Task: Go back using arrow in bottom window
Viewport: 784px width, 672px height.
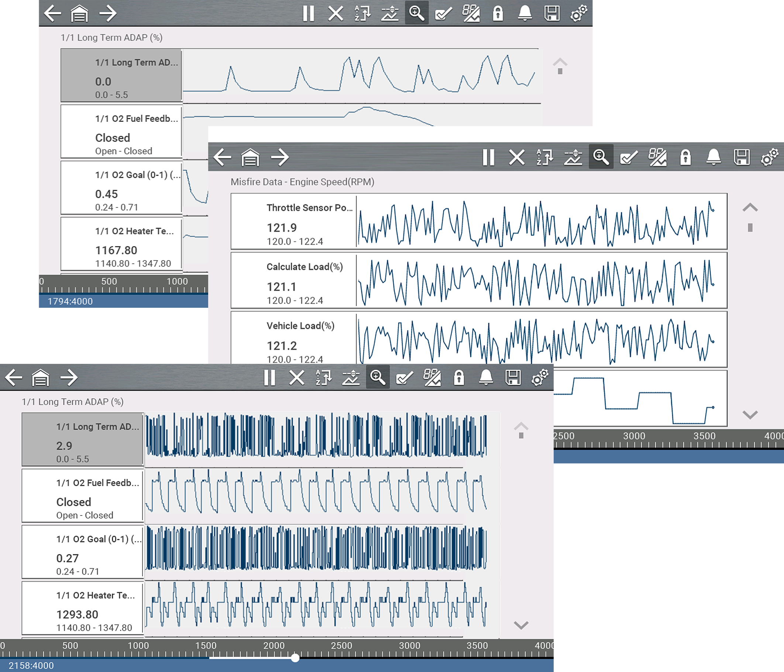Action: (x=14, y=378)
